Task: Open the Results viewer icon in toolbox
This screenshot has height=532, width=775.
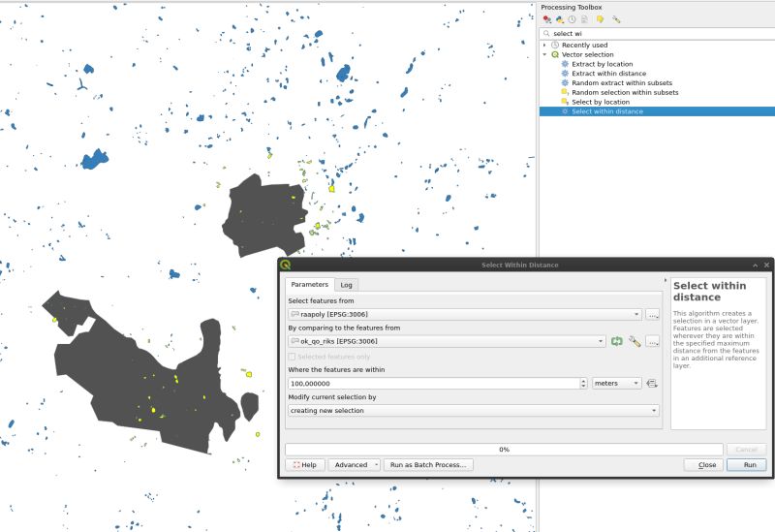Action: point(585,19)
